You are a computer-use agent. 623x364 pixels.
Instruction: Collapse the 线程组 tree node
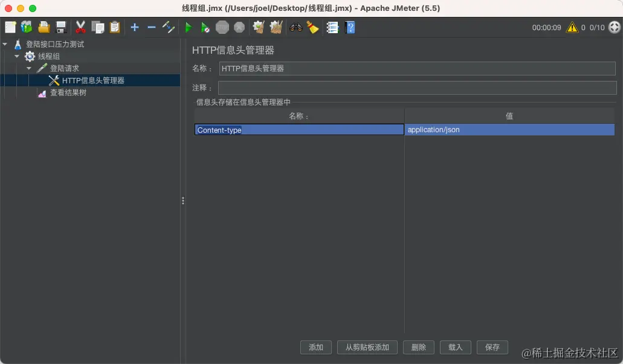tap(16, 56)
